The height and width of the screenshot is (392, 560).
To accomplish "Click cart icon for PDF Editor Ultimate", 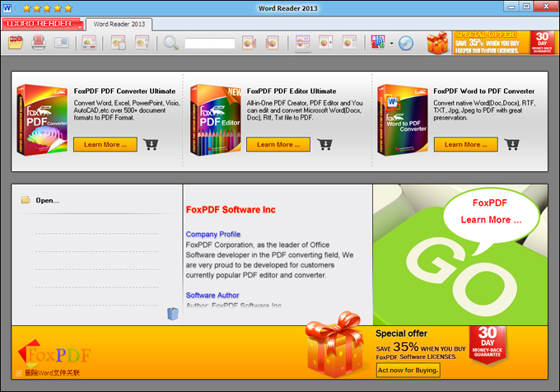I will (x=324, y=145).
